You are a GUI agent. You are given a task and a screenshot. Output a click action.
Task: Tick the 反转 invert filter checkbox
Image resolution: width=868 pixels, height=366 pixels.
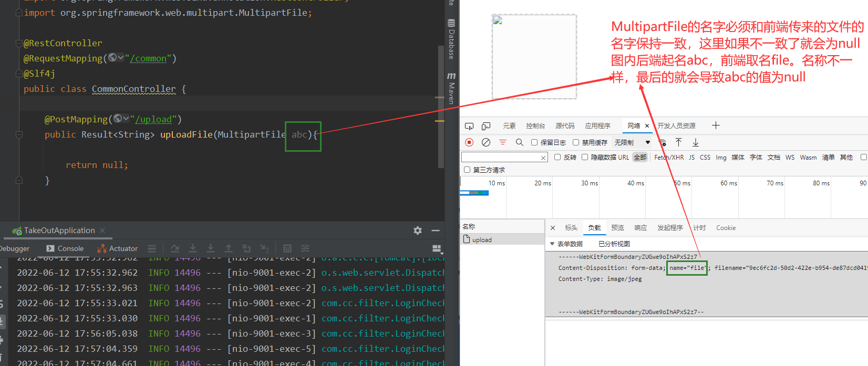coord(557,157)
